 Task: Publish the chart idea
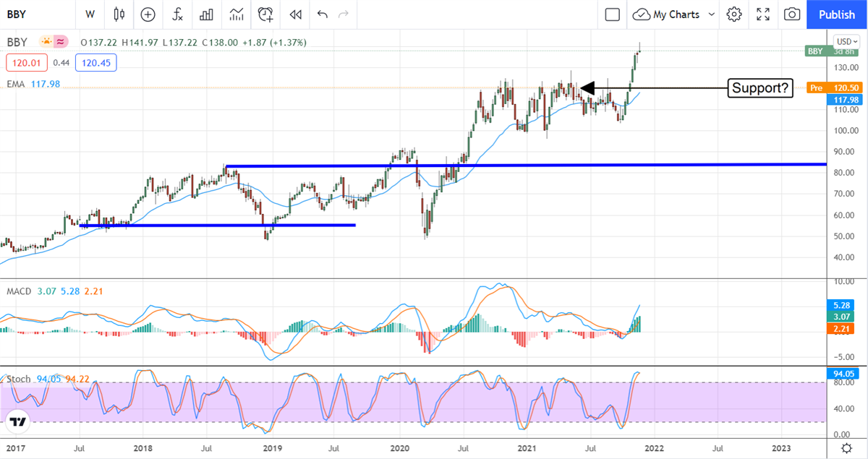[837, 14]
